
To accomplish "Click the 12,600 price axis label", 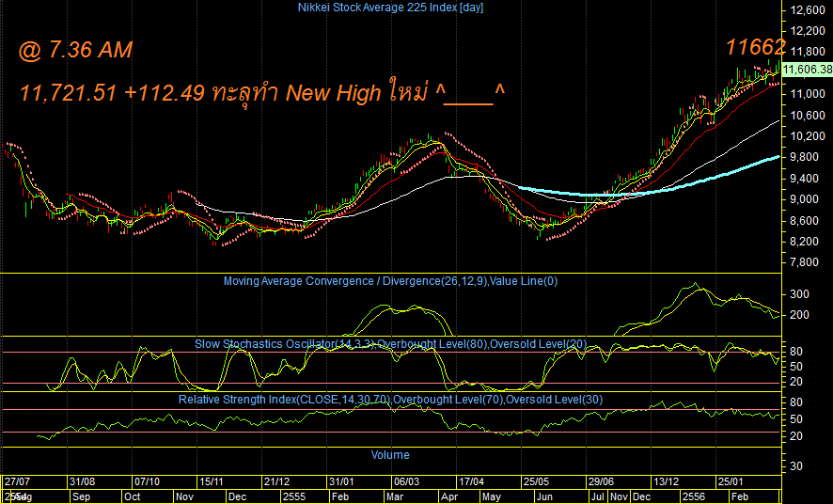I will [808, 10].
